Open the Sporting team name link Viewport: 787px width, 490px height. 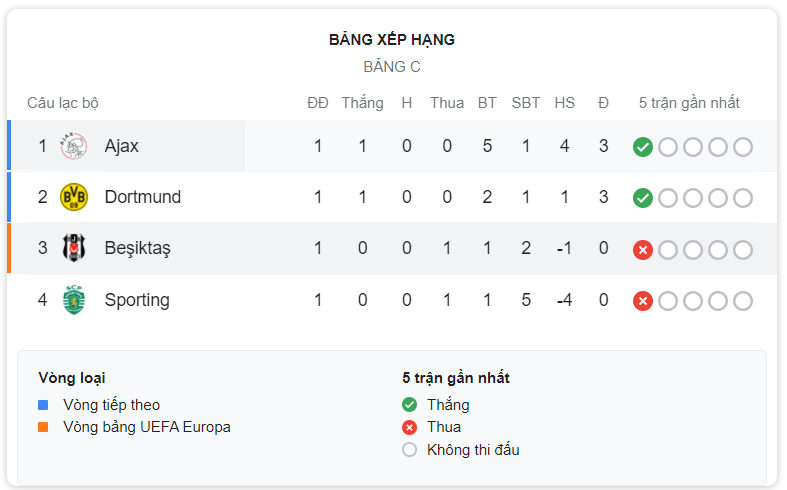137,300
